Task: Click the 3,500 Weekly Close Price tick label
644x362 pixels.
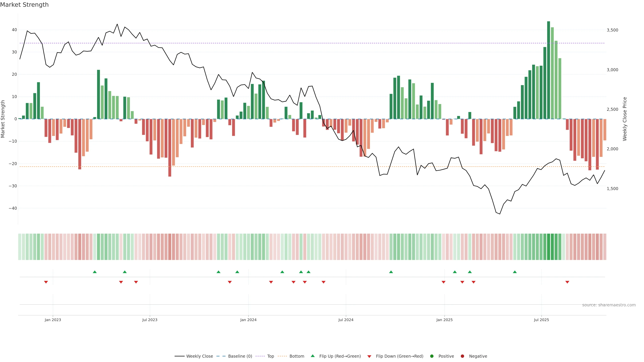Action: coord(612,30)
